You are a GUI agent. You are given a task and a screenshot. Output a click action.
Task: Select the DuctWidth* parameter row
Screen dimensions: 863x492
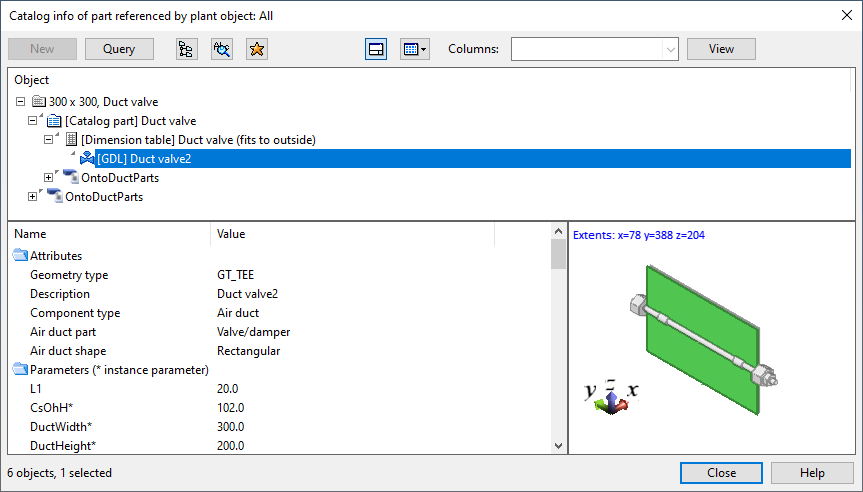click(280, 427)
